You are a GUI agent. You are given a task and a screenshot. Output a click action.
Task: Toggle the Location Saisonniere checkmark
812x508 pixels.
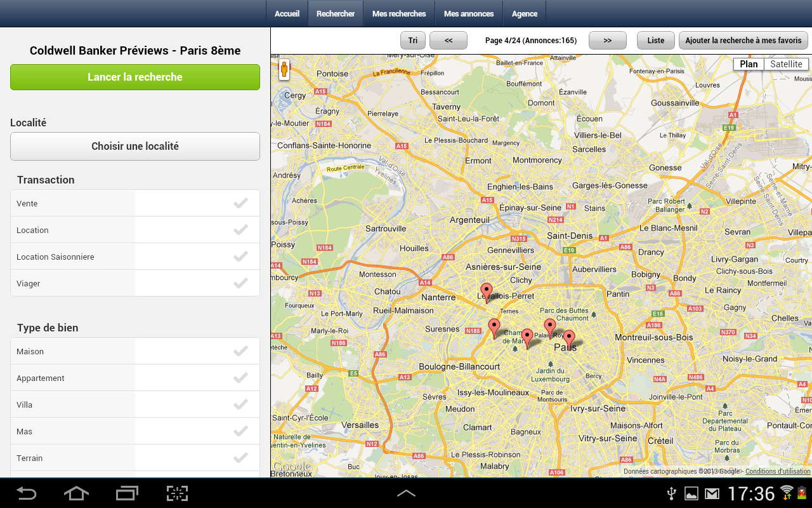coord(240,257)
